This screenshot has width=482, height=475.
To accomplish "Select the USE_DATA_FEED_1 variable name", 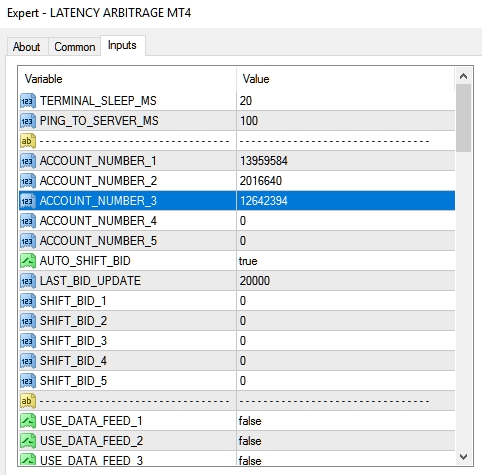I will [x=91, y=421].
